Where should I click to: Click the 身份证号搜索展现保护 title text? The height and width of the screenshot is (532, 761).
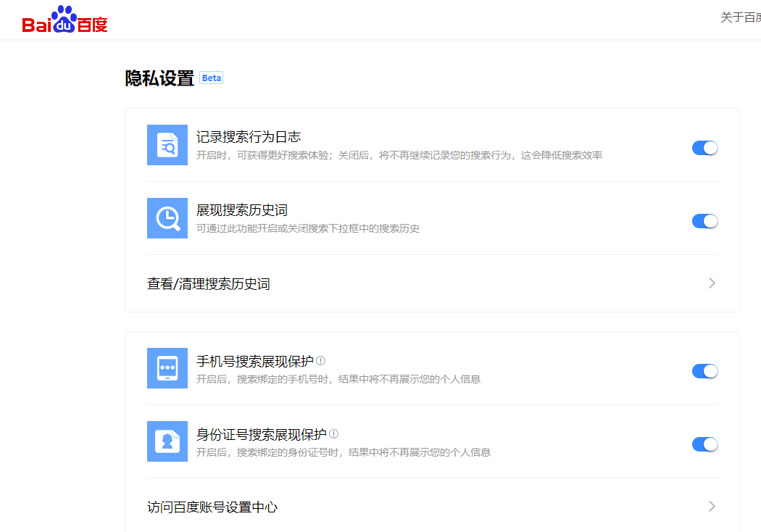(262, 434)
